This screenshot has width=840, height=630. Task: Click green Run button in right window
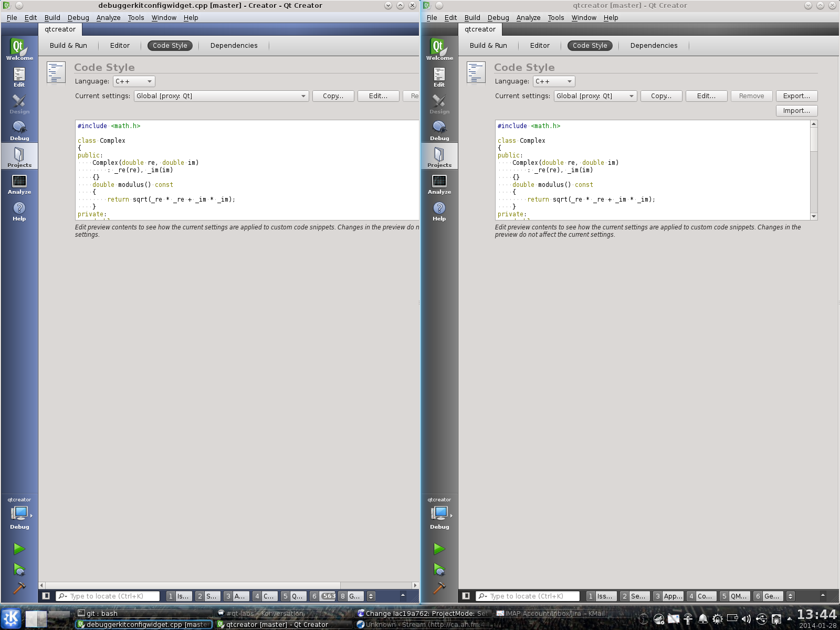point(439,549)
